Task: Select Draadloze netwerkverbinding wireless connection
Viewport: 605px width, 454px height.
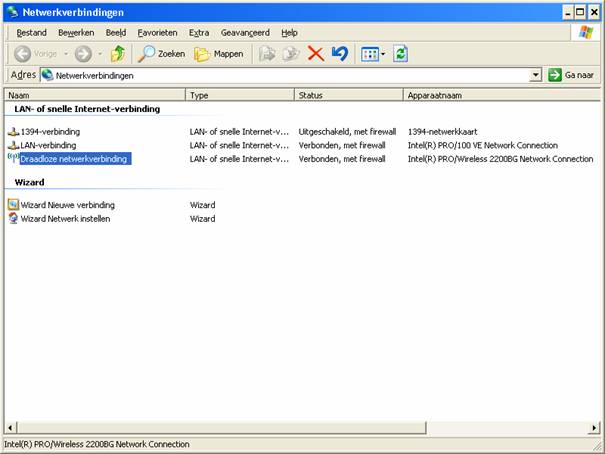Action: tap(75, 159)
